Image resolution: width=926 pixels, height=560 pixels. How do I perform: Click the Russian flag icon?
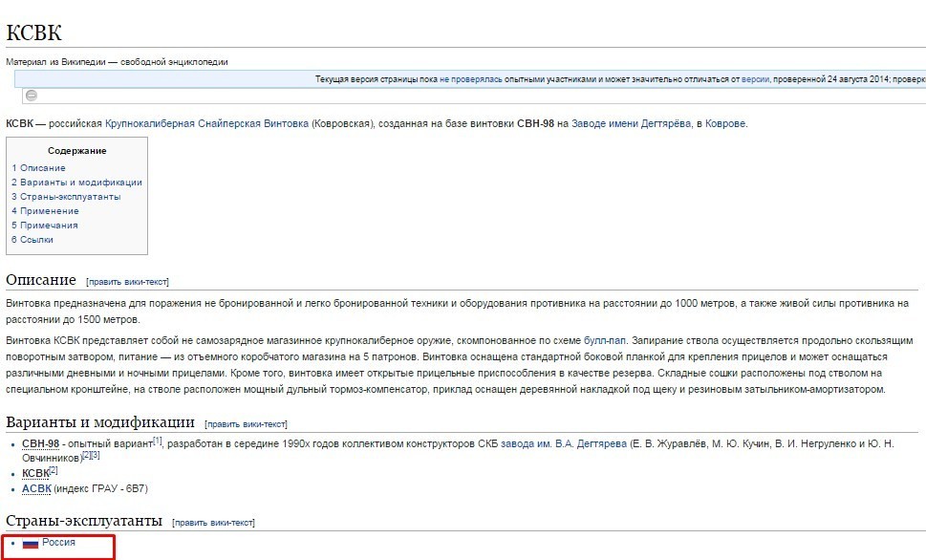pos(31,543)
